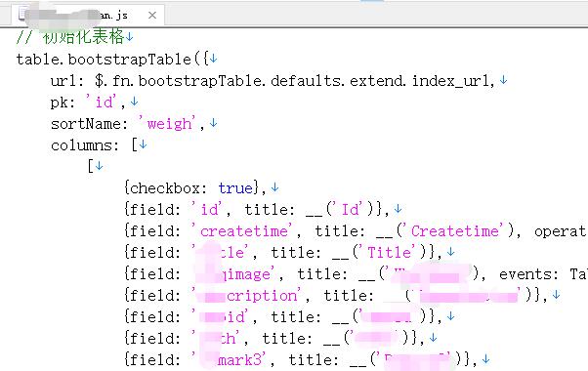Click the 'Id' title string
The image size is (588, 371).
coord(349,209)
